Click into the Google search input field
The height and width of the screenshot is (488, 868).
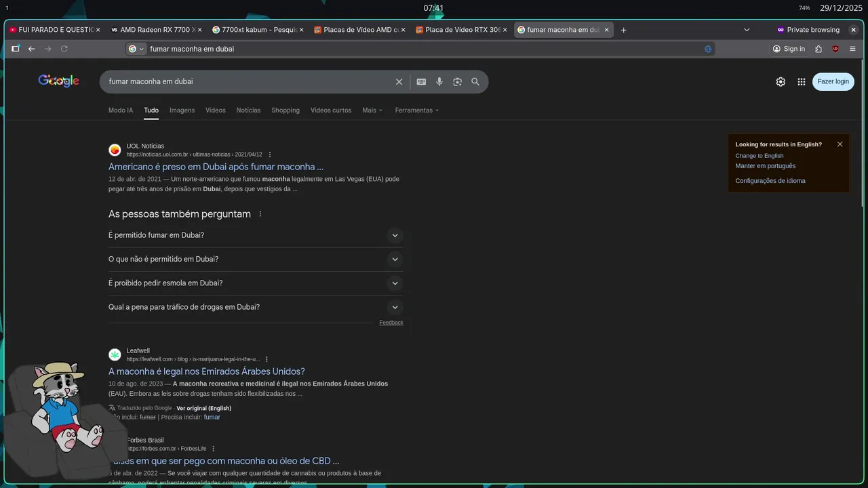[x=249, y=81]
